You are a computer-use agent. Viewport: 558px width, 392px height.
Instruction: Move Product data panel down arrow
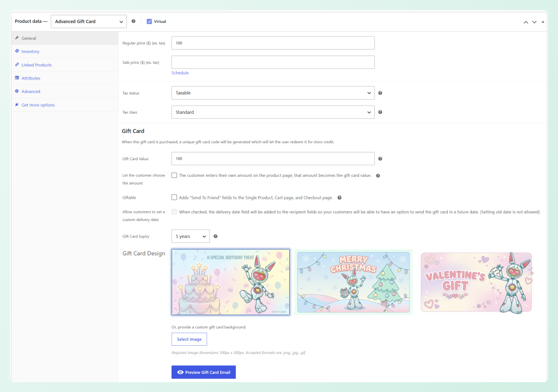point(534,22)
